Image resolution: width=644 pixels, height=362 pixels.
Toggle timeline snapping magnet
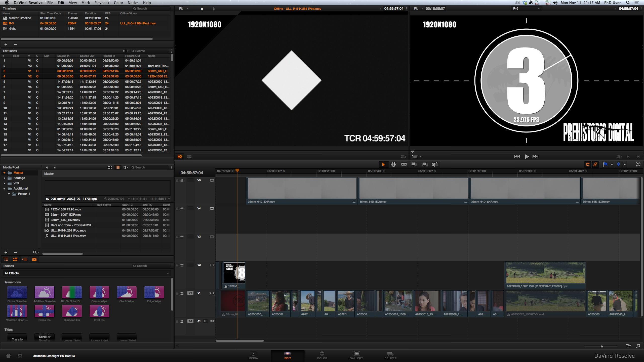(588, 164)
